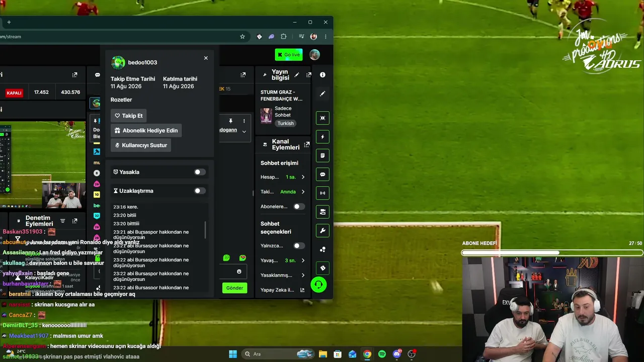Pop out the Yayın bilgisi panel
Screen dimensions: 644x362
(308, 75)
